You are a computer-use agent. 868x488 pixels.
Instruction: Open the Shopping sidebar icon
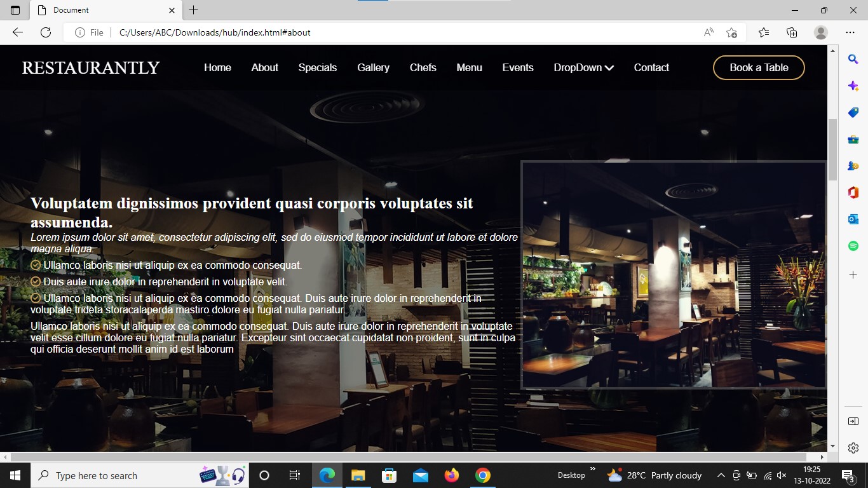tap(853, 112)
